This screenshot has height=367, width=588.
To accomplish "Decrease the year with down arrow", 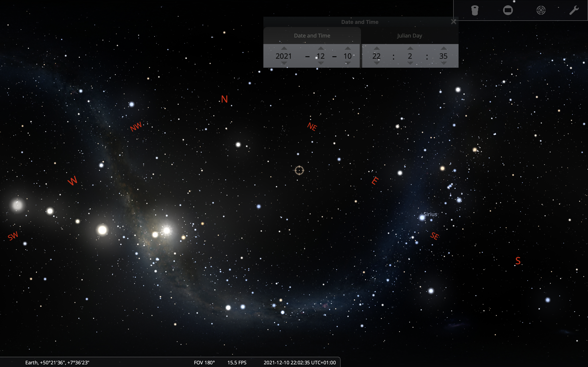I will coord(284,63).
